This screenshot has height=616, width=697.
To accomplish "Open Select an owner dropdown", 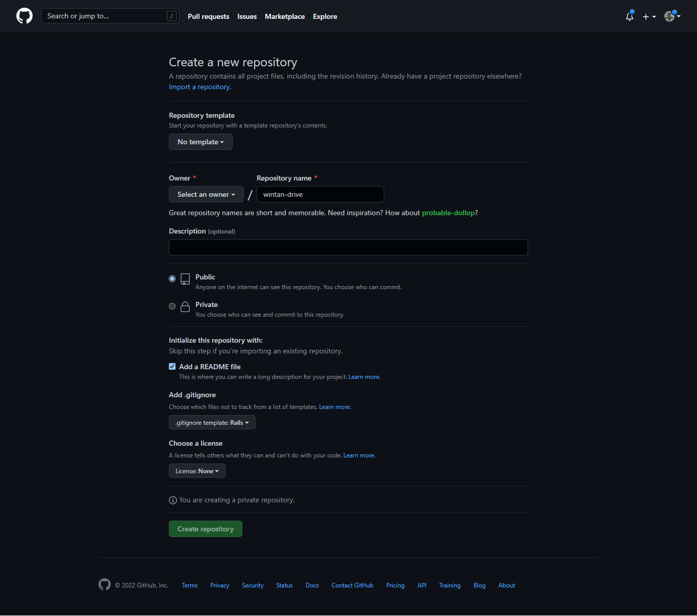I will pos(206,194).
